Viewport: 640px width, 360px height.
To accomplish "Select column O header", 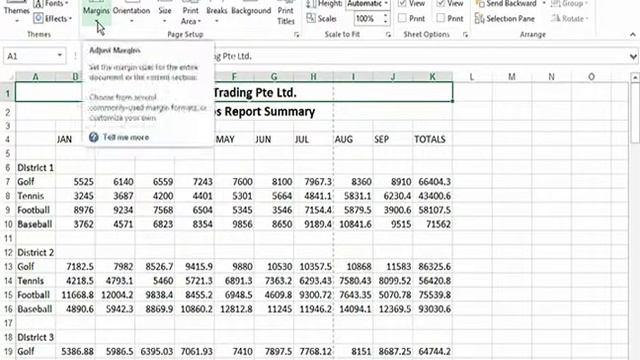I will [591, 76].
